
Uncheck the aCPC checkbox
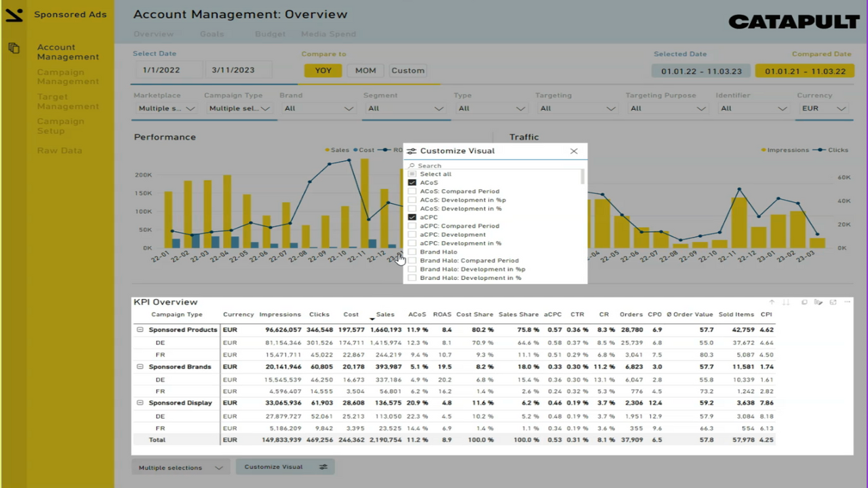(412, 218)
